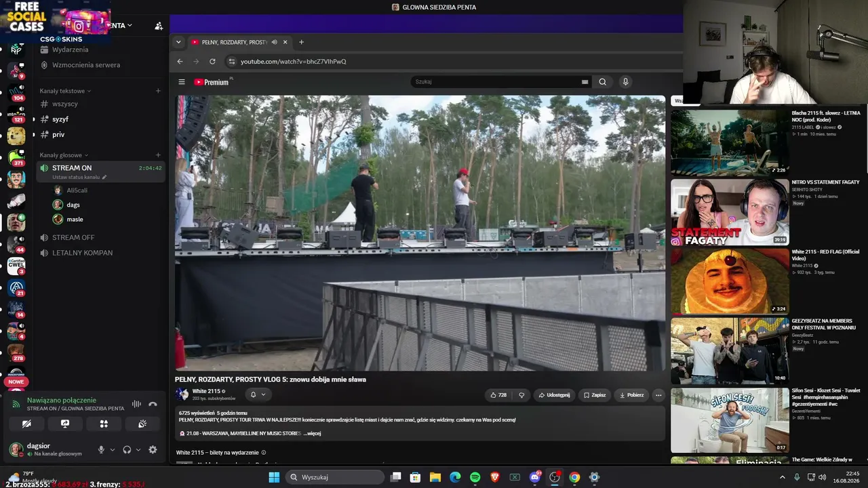
Task: Reload the YouTube page
Action: [x=212, y=61]
